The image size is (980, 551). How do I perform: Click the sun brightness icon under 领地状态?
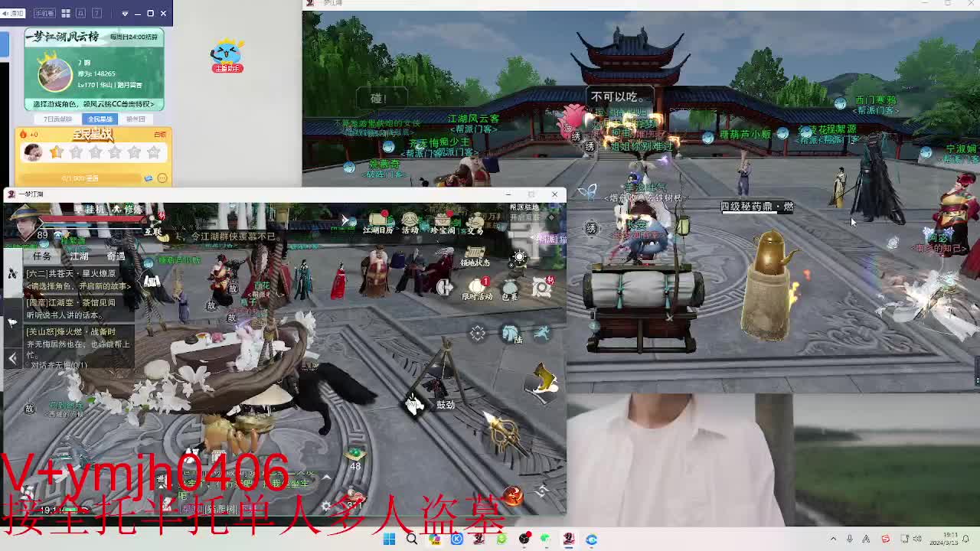(520, 257)
